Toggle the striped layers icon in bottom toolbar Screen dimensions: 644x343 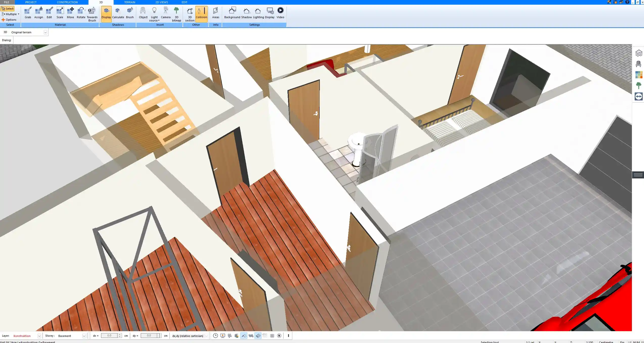click(x=251, y=336)
